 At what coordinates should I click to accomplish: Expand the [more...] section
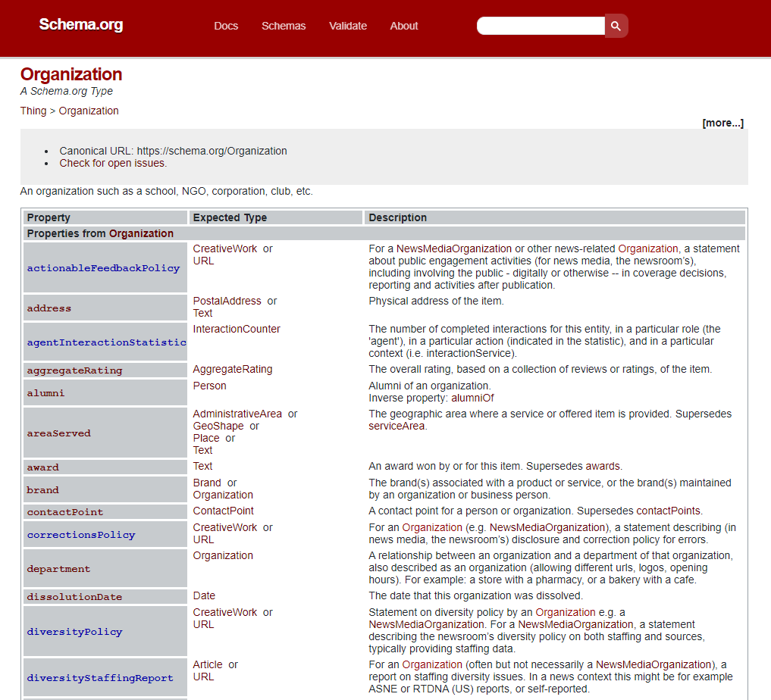point(722,123)
